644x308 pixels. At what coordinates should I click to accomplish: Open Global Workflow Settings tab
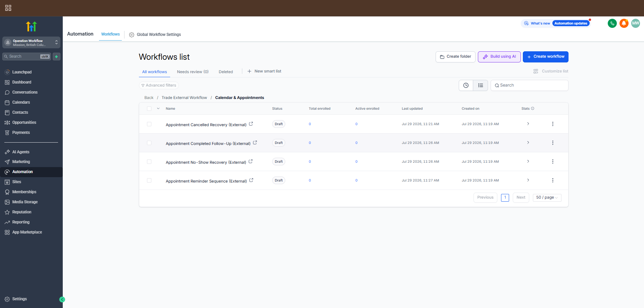[x=155, y=35]
